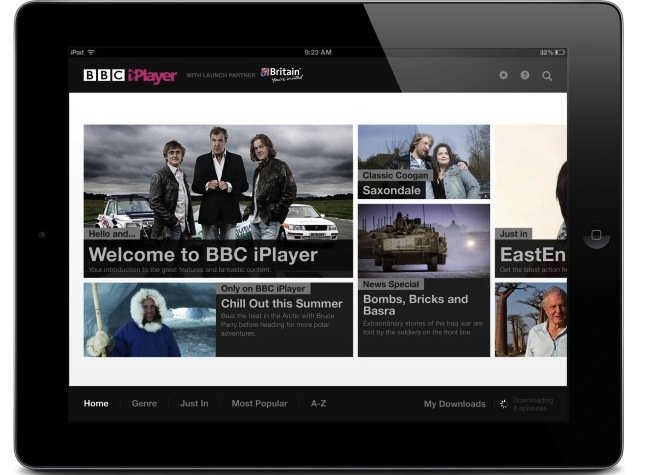Select the Just In tab
The height and width of the screenshot is (475, 646).
[194, 404]
